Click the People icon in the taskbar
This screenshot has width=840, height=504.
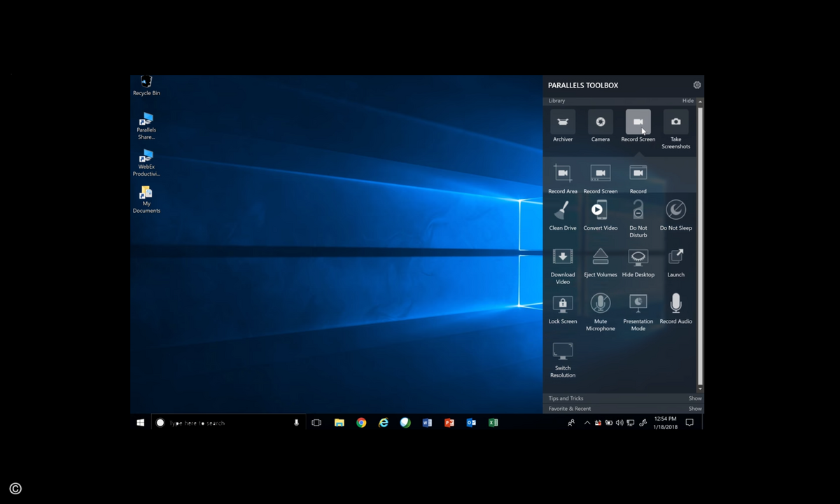(x=572, y=423)
